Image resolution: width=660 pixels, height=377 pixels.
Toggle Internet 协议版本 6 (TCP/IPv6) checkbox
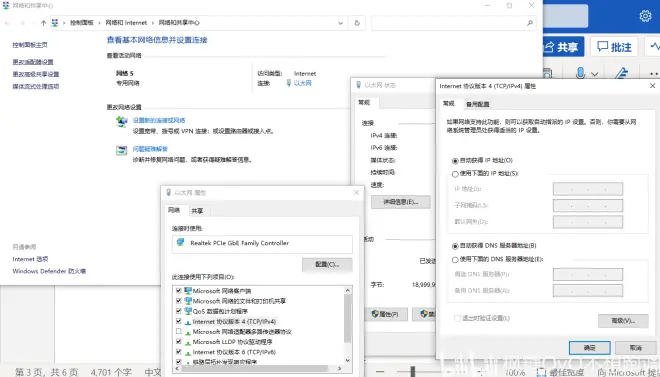[178, 352]
